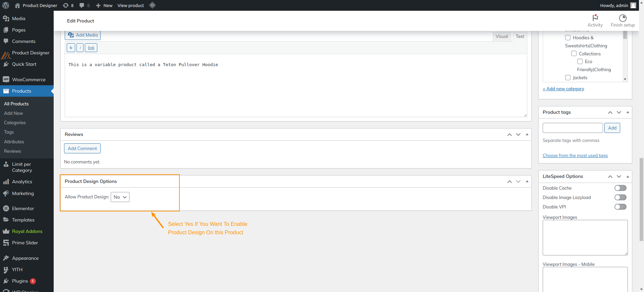Viewport: 644px width, 292px height.
Task: Click the Quick Start sidebar icon
Action: click(6, 64)
